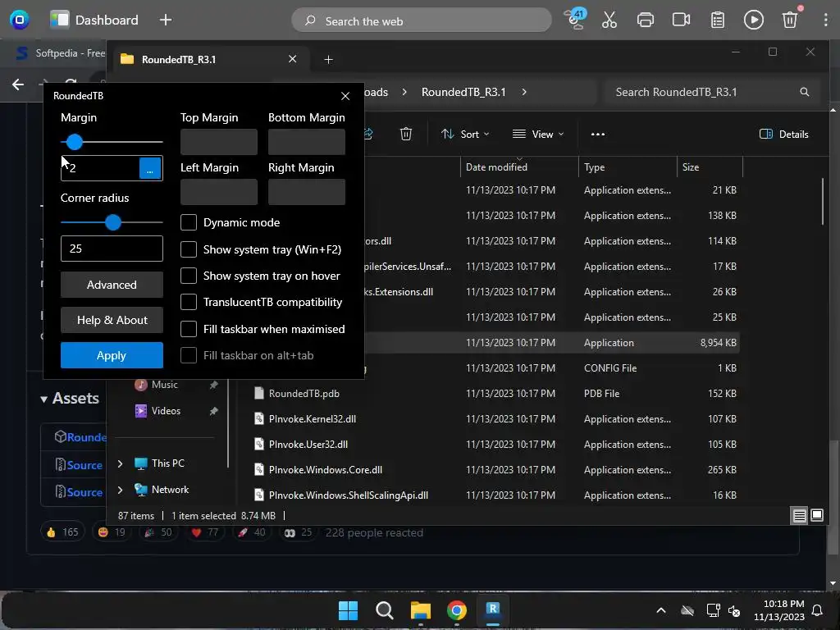Switch to details list view icon in status bar

click(799, 515)
